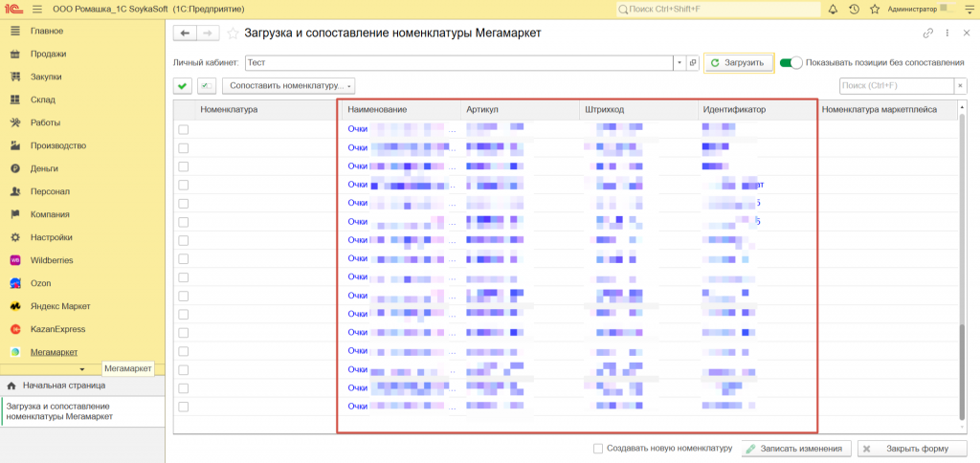Screen dimensions: 980x463
Task: Copy link to form chain icon
Action: tap(927, 33)
